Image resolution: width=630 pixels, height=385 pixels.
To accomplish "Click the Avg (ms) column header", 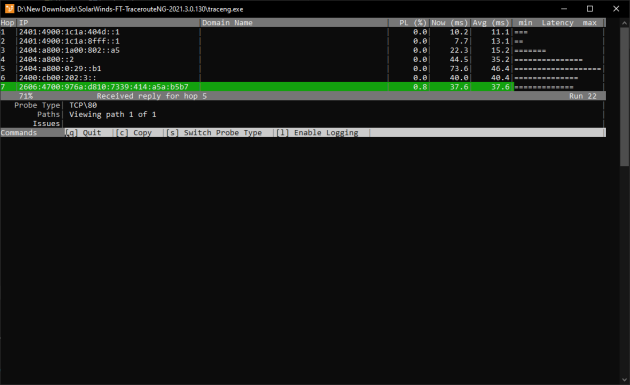I will click(491, 23).
